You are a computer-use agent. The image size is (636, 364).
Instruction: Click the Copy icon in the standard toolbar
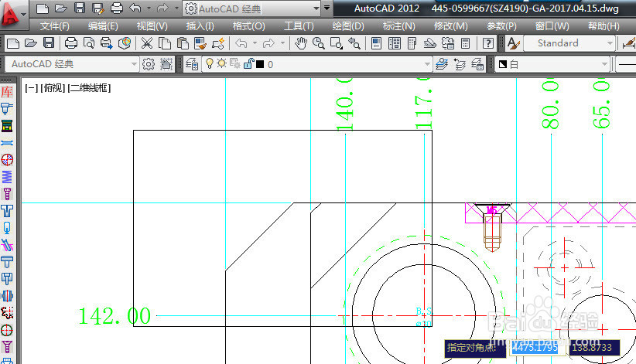point(164,43)
